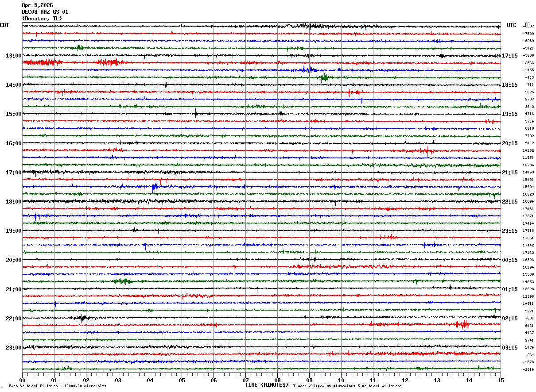The height and width of the screenshot is (392, 536).
Task: Click the "Each Vertical Division = 10000.00 microvolts" note
Action: tap(58, 386)
